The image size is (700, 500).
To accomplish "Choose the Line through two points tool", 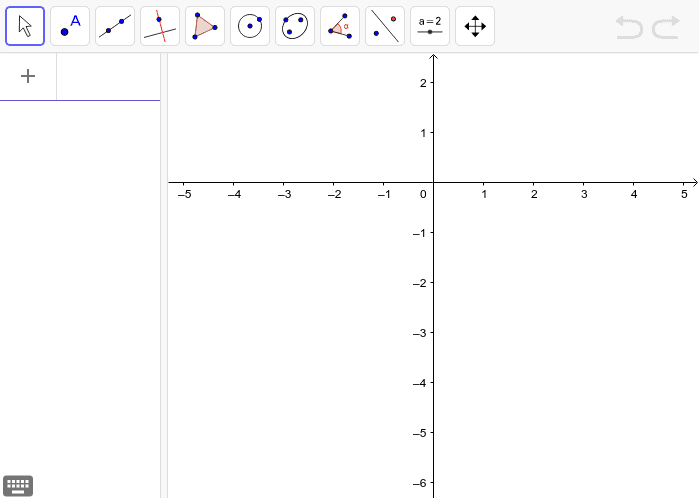I will (115, 26).
